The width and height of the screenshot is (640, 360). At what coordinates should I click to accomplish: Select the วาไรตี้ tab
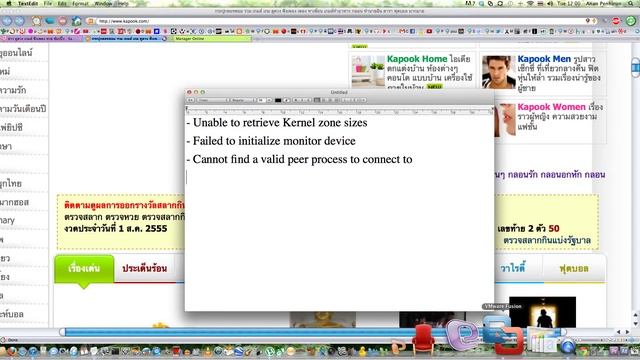click(512, 268)
